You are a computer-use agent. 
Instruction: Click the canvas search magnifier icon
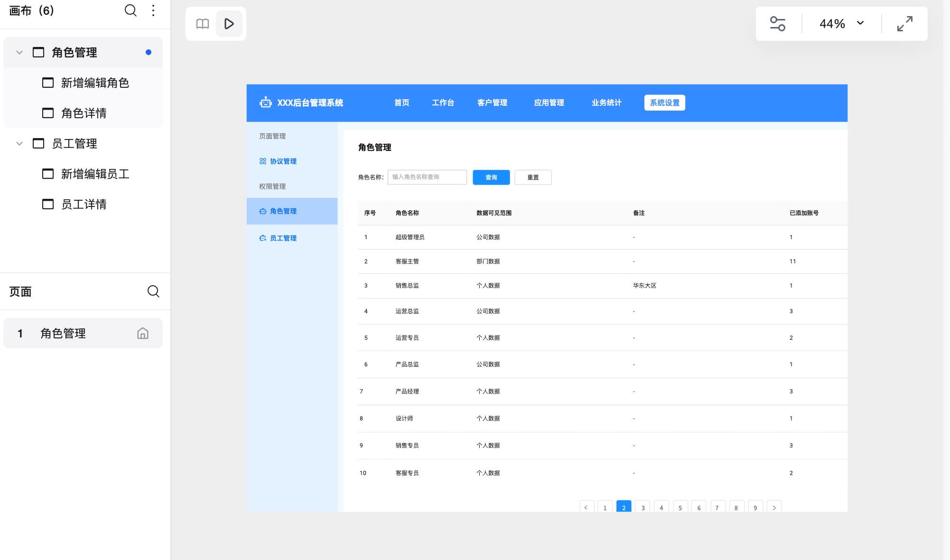pyautogui.click(x=130, y=10)
